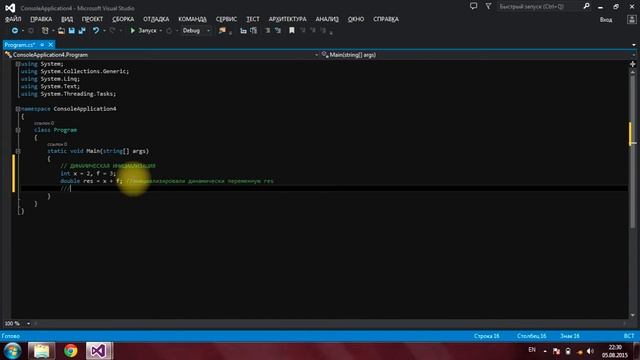The image size is (640, 360).
Task: Pin the Program.cs tab
Action: (42, 44)
